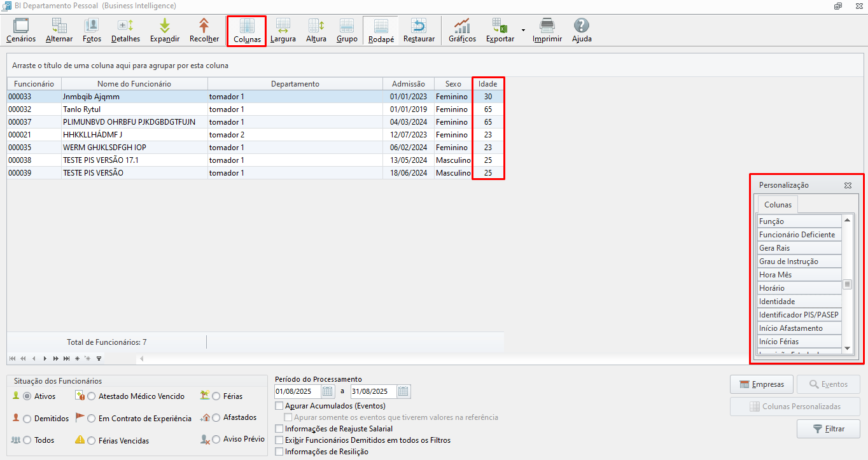Enable Exibir Funcionários Demitidos em todos os Filtros
The height and width of the screenshot is (460, 868).
pyautogui.click(x=279, y=440)
